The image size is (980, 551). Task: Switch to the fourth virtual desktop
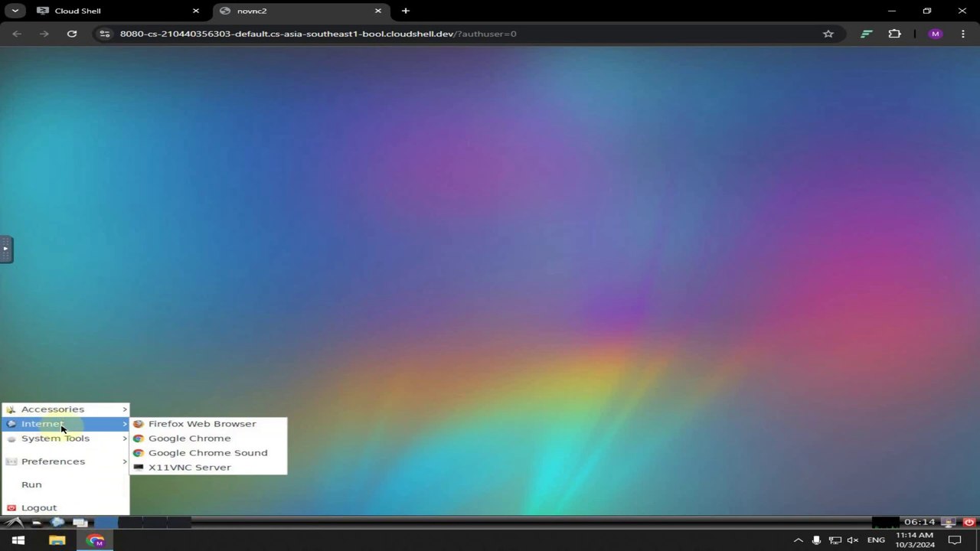click(179, 523)
